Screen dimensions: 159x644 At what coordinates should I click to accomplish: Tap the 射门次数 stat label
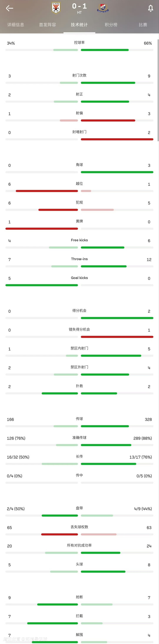79,75
